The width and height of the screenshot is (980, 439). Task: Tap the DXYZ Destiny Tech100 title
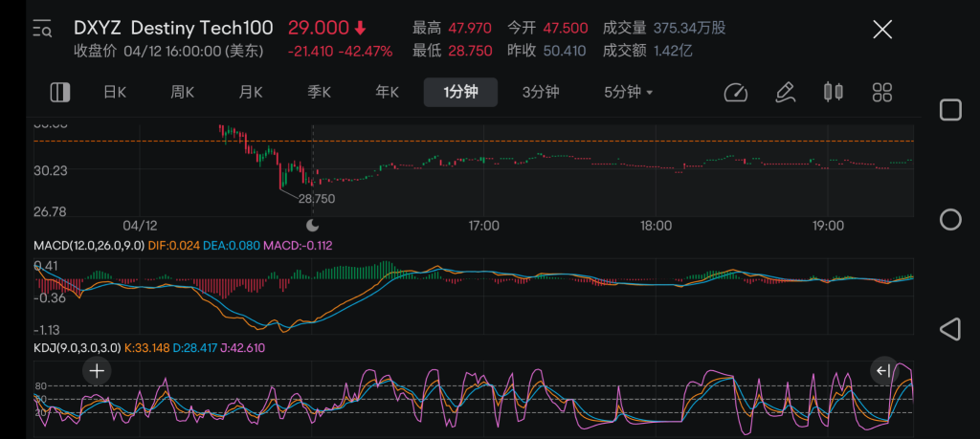point(173,28)
